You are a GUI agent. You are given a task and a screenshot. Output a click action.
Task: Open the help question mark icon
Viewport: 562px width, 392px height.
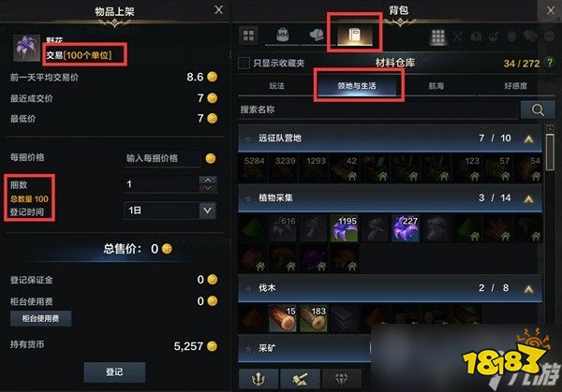[550, 63]
